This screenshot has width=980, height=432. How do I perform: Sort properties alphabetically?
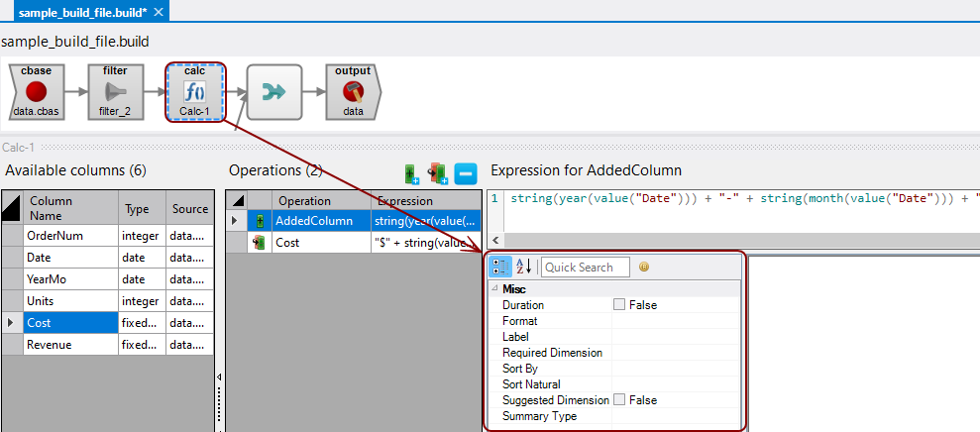point(525,267)
